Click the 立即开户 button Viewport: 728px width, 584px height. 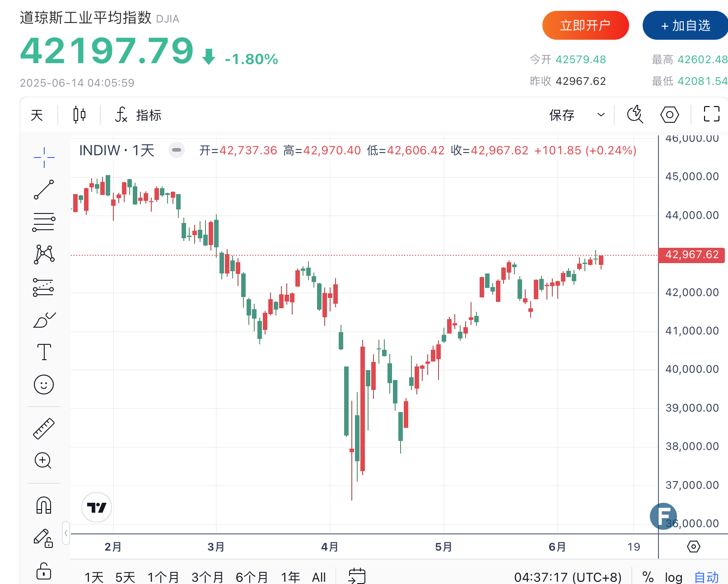585,25
